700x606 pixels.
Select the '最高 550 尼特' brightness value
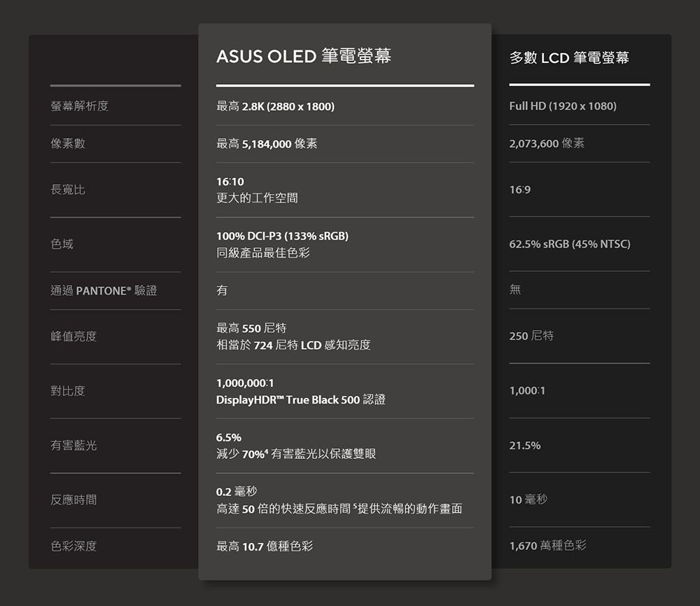251,328
